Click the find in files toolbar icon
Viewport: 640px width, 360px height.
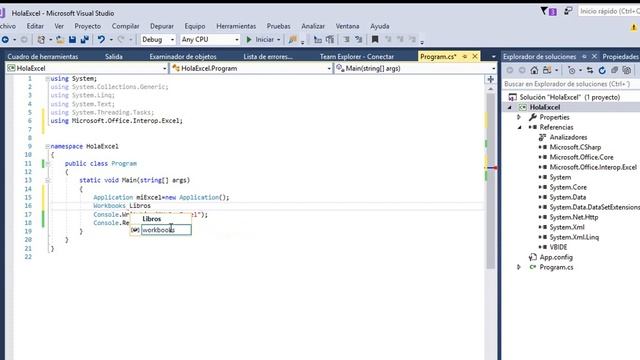pos(293,40)
